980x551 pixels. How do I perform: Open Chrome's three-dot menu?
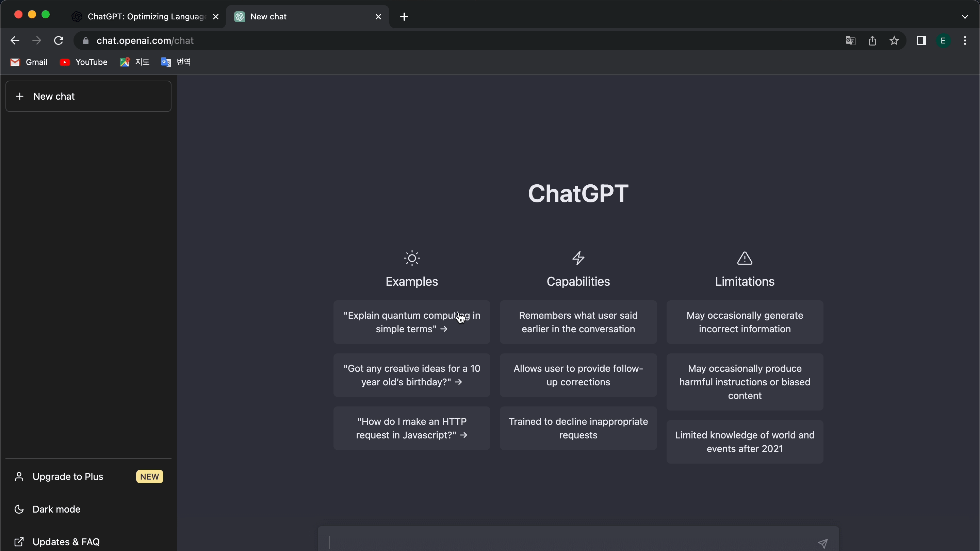click(965, 41)
